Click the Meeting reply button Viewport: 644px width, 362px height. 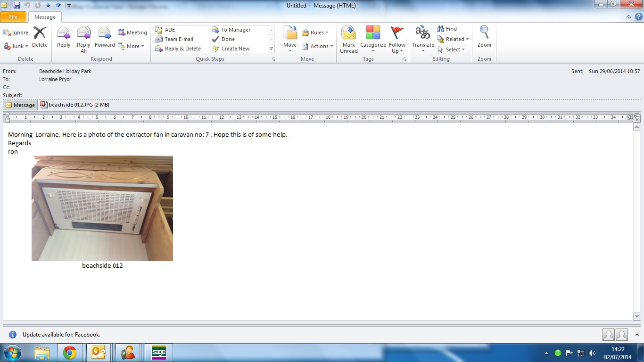click(x=132, y=33)
